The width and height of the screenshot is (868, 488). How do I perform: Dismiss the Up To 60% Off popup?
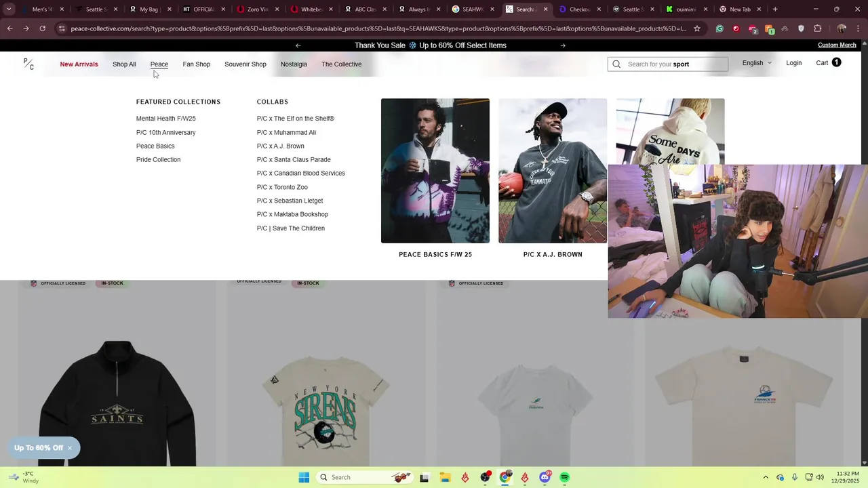click(x=69, y=448)
